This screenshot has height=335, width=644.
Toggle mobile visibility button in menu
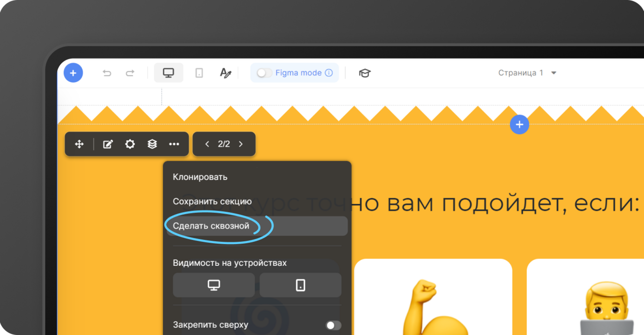coord(301,285)
